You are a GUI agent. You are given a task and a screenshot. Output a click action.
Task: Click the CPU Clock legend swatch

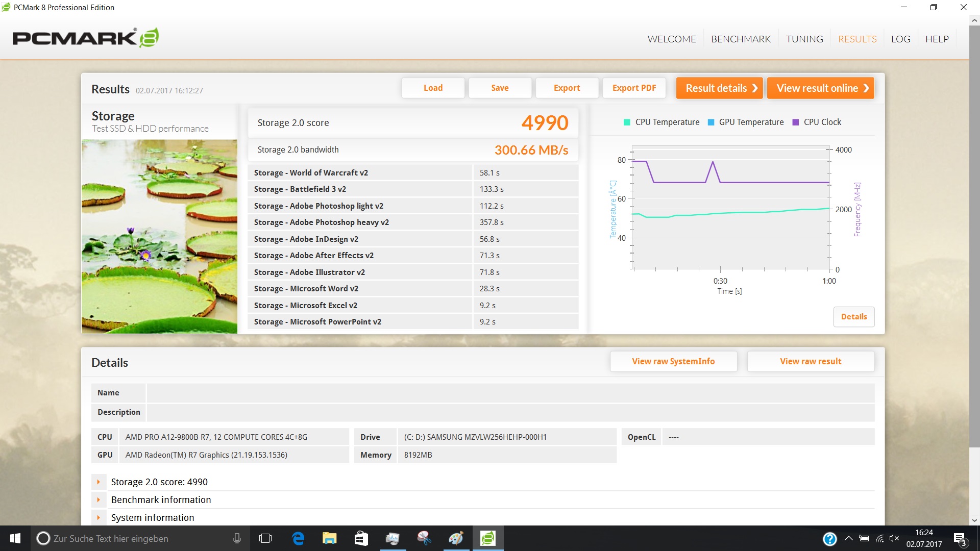pos(795,122)
